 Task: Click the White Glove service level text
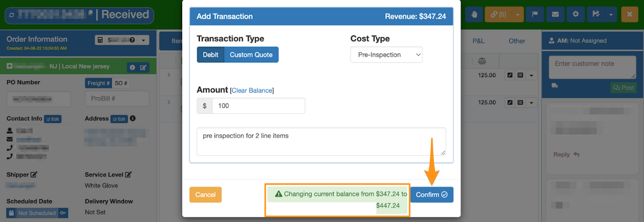pyautogui.click(x=101, y=186)
